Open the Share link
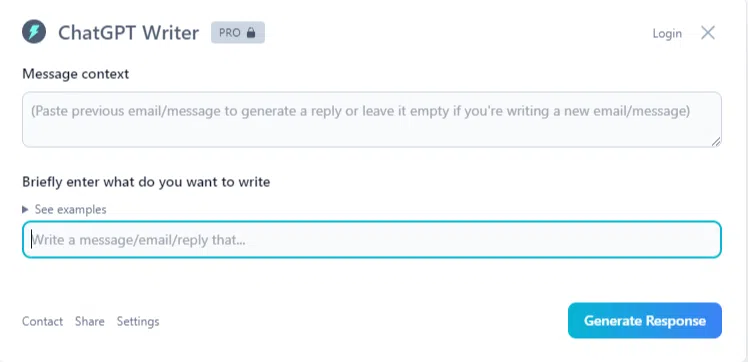This screenshot has height=362, width=748. click(90, 321)
